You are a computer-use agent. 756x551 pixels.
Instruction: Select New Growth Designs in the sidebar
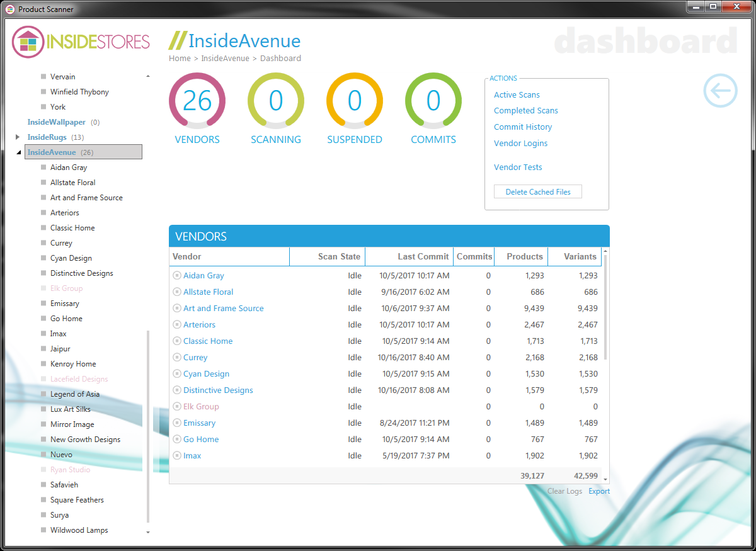85,440
